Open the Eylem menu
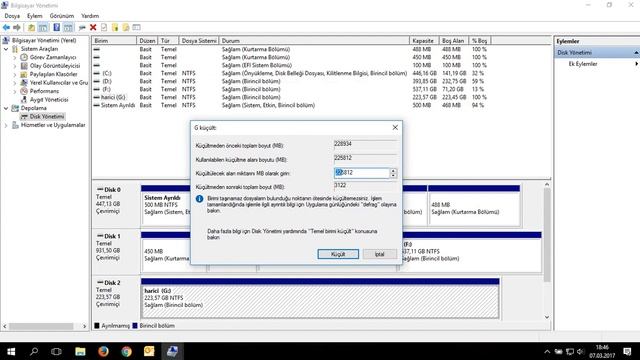This screenshot has width=640, height=360. (35, 16)
